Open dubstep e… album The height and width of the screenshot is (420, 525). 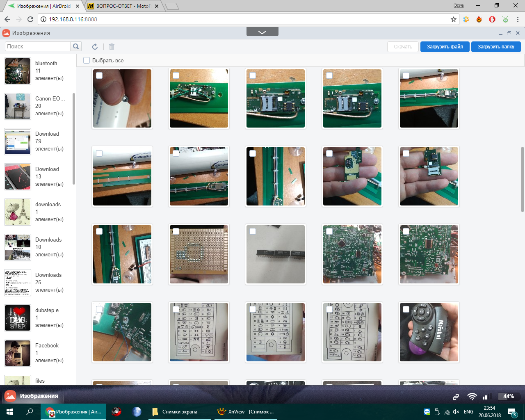[x=38, y=318]
